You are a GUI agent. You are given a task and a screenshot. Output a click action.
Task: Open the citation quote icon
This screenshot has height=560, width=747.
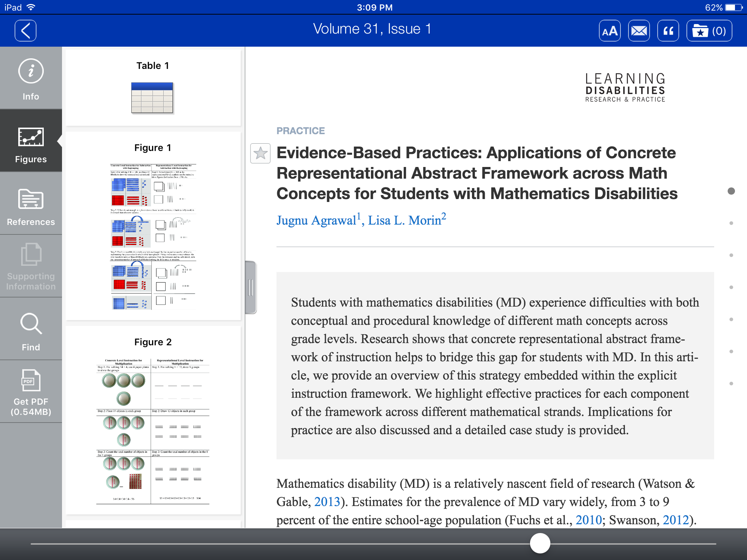pos(668,31)
